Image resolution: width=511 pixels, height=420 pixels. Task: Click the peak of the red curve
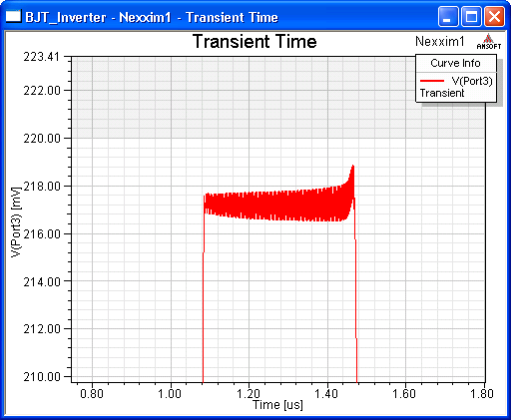pyautogui.click(x=352, y=166)
